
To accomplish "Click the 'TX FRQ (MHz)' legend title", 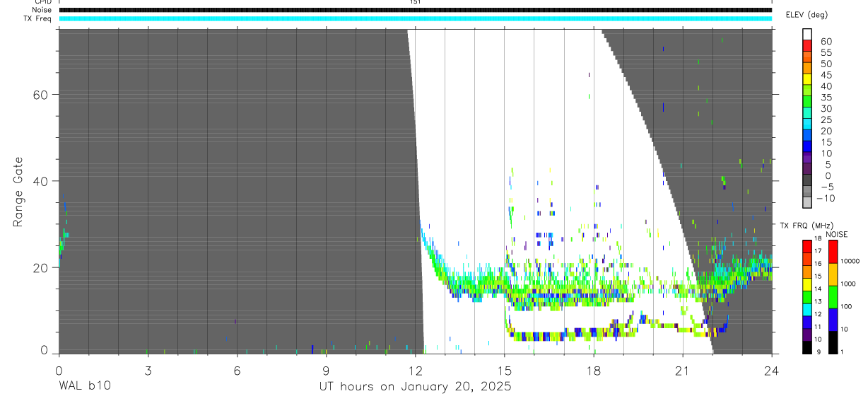I will [x=806, y=225].
